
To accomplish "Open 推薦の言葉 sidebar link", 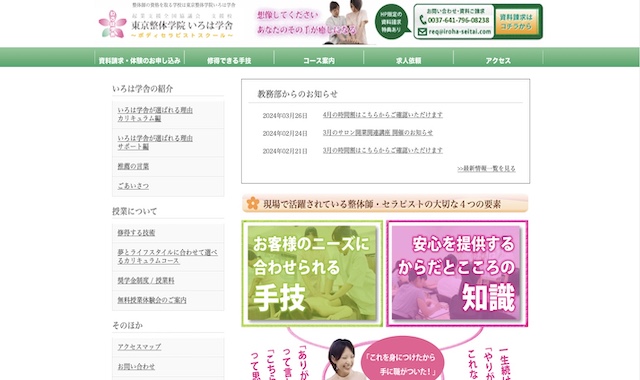I will [133, 166].
